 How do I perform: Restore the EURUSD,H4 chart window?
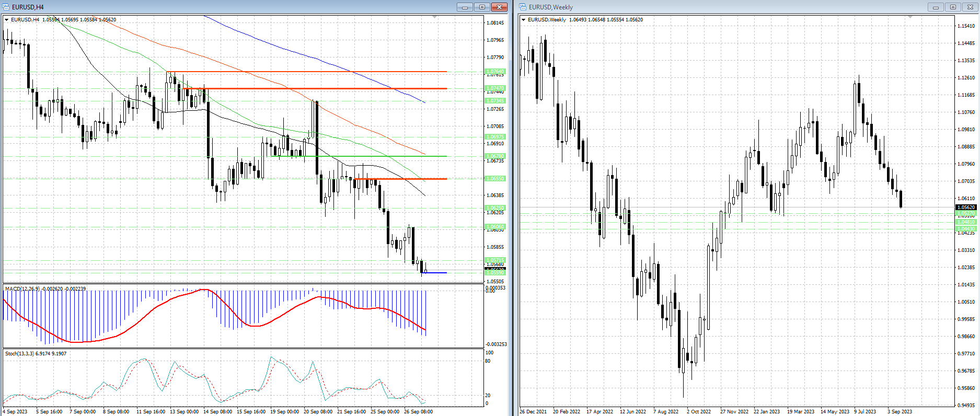[482, 7]
